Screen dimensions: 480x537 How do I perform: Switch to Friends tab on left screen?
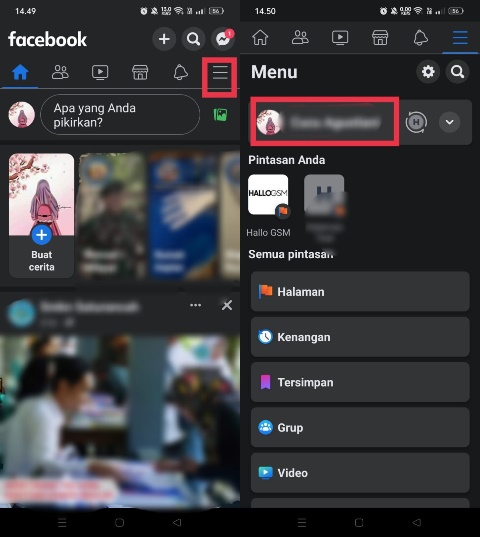(x=60, y=72)
